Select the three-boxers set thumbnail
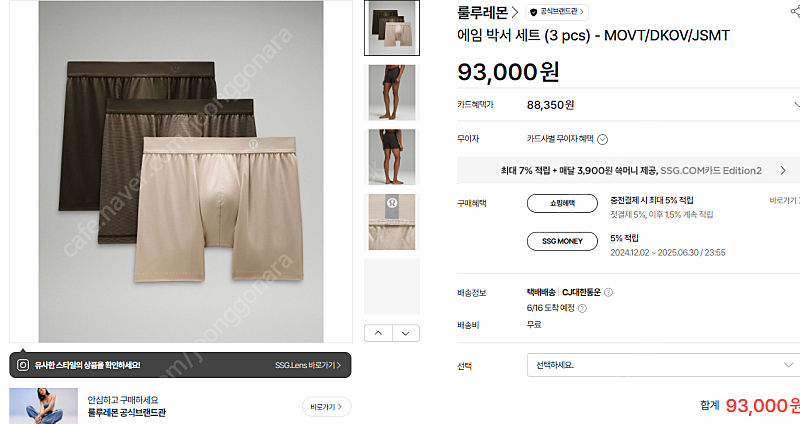This screenshot has height=424, width=800. tap(392, 28)
